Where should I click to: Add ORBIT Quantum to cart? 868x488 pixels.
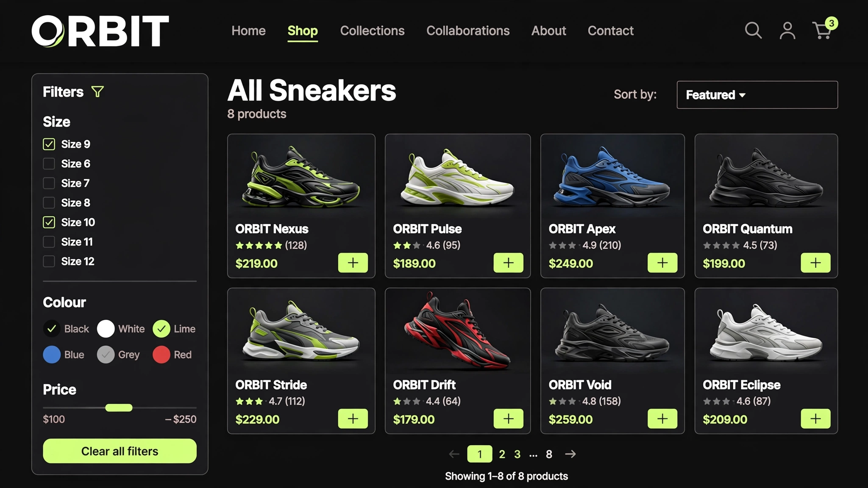tap(815, 263)
